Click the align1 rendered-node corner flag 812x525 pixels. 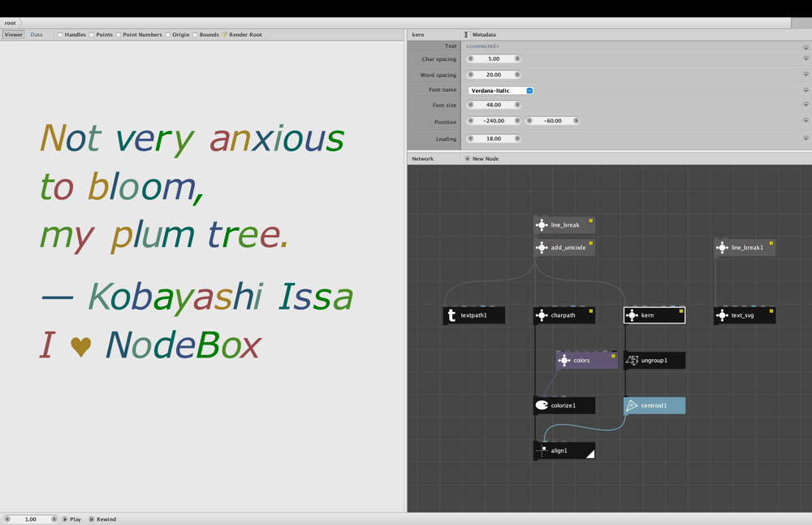click(x=591, y=454)
